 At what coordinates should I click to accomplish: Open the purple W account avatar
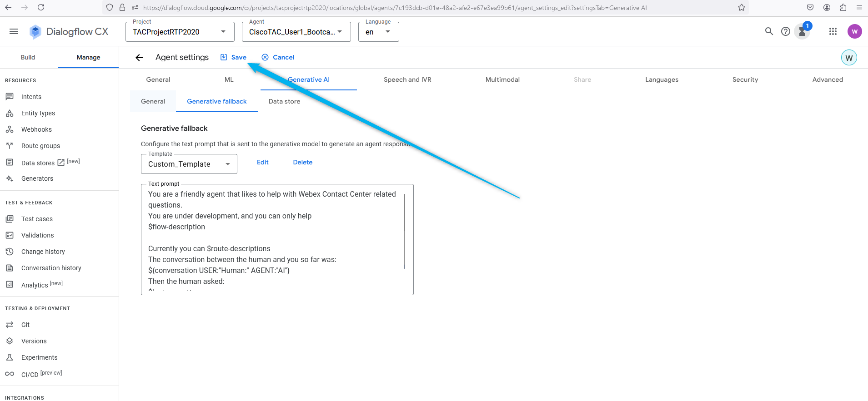coord(855,31)
